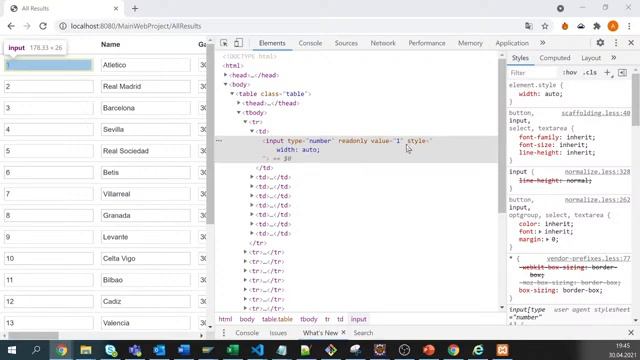The height and width of the screenshot is (360, 640).
Task: Open the Performance tab
Action: point(427,43)
